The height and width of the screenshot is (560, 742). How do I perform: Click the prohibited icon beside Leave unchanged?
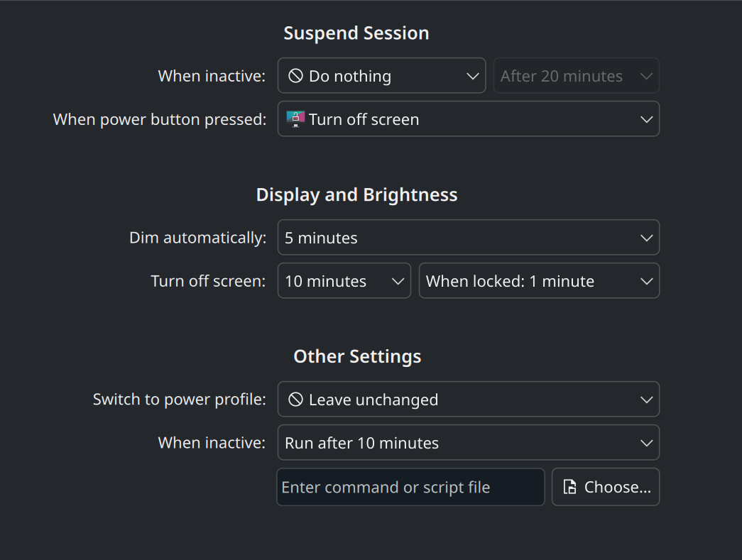coord(295,400)
